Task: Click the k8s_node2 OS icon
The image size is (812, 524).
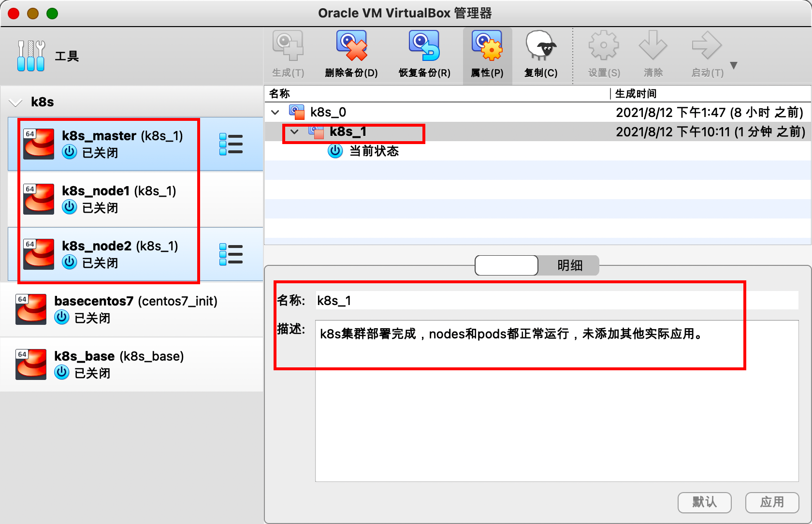Action: [x=39, y=254]
